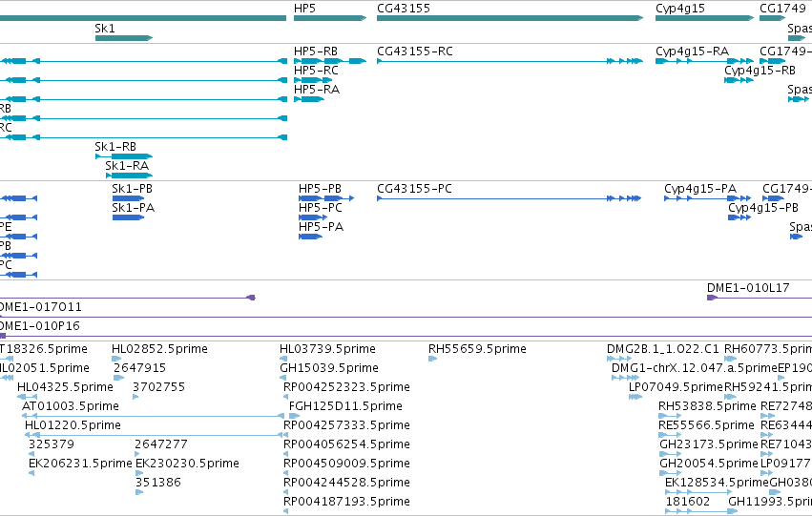Select the Sk1 gene bar
This screenshot has width=812, height=516.
[124, 38]
